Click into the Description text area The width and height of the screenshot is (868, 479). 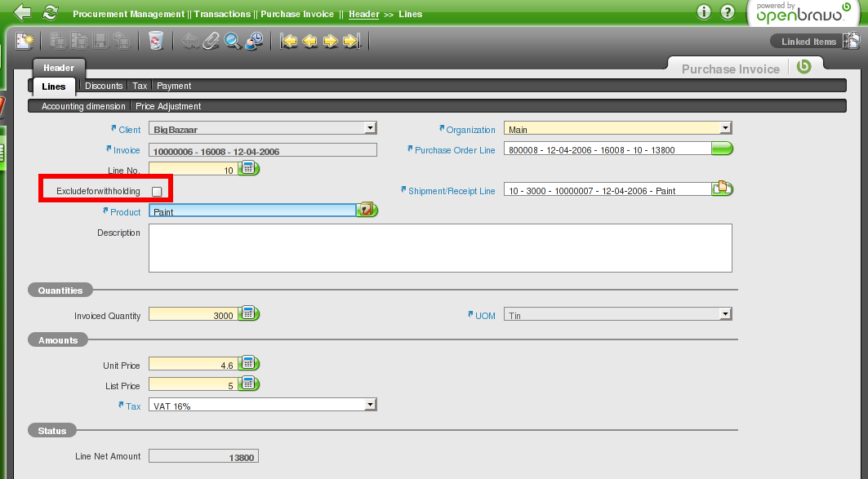(439, 247)
